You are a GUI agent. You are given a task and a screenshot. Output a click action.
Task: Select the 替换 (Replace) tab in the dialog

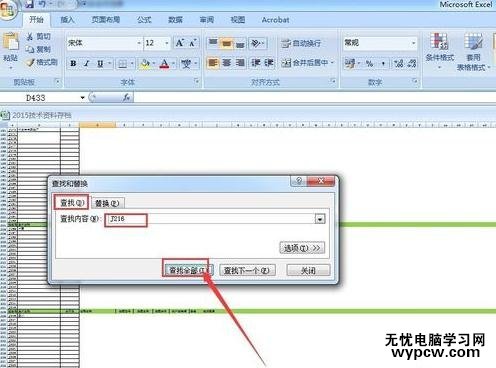[x=108, y=203]
